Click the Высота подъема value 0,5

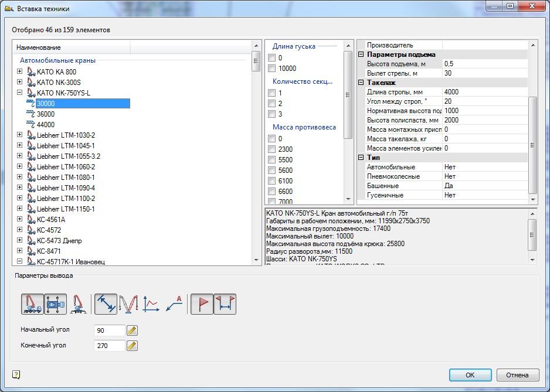tap(485, 64)
